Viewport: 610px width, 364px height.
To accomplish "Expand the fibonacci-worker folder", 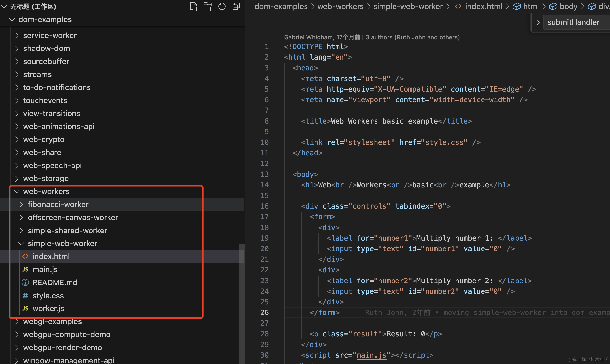I will point(21,204).
